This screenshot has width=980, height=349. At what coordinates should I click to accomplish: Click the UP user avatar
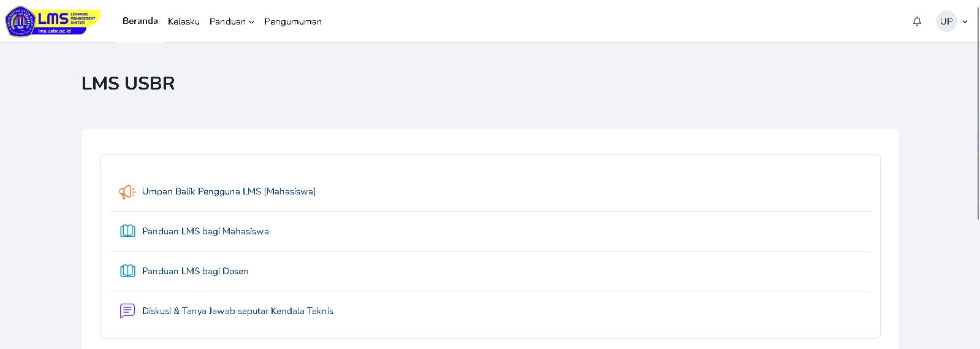pyautogui.click(x=946, y=21)
